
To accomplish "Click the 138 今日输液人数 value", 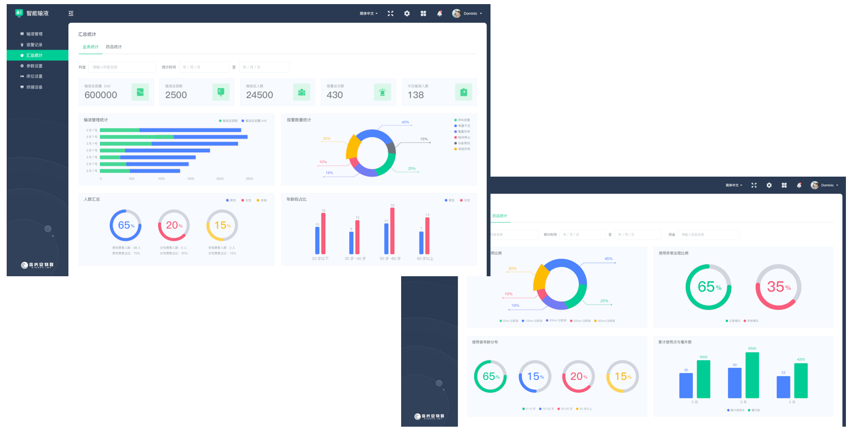I will 416,95.
